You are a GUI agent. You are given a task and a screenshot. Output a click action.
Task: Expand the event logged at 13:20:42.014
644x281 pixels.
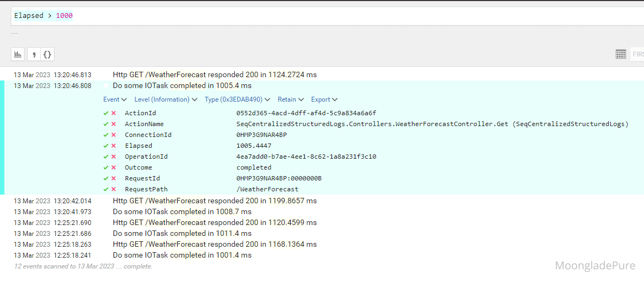click(x=214, y=201)
